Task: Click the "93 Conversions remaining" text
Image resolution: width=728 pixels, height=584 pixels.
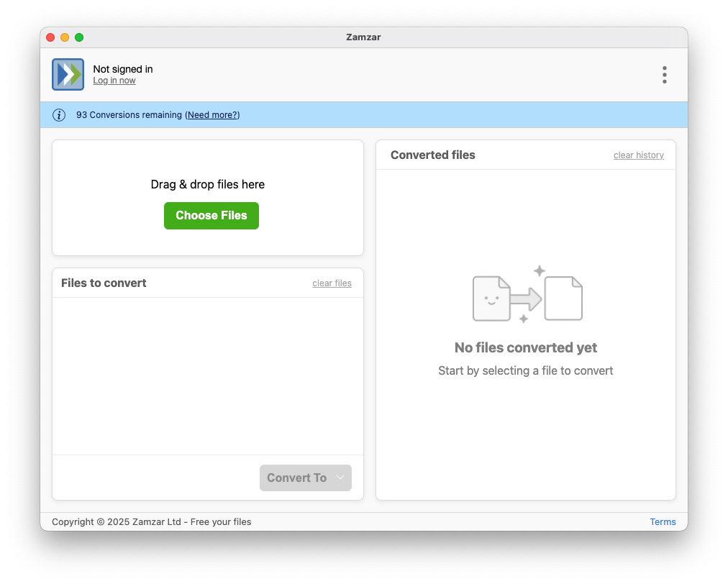Action: 129,115
